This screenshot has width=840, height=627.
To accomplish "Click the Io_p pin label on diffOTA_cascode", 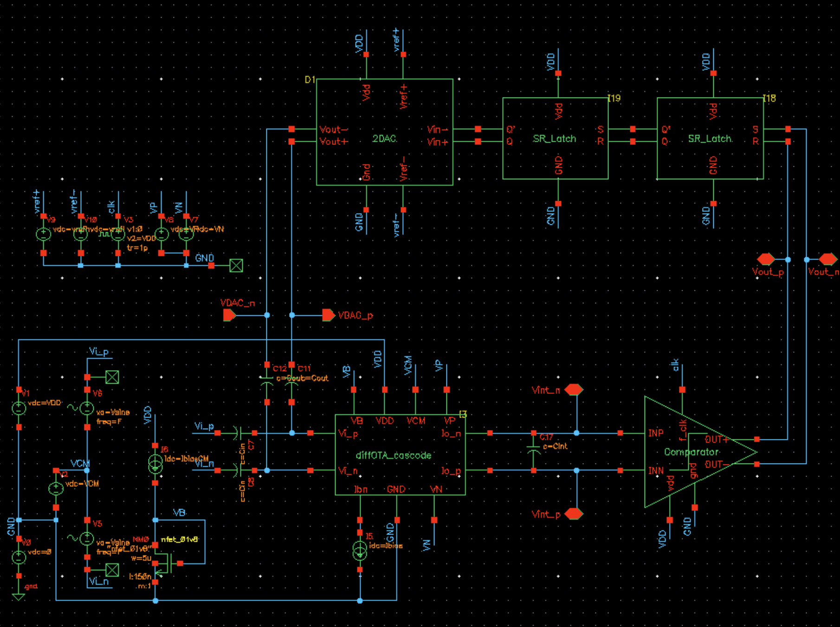I will tap(451, 470).
